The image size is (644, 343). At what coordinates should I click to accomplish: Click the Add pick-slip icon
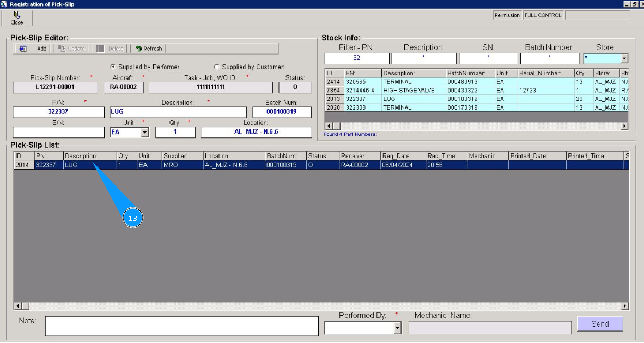(23, 49)
